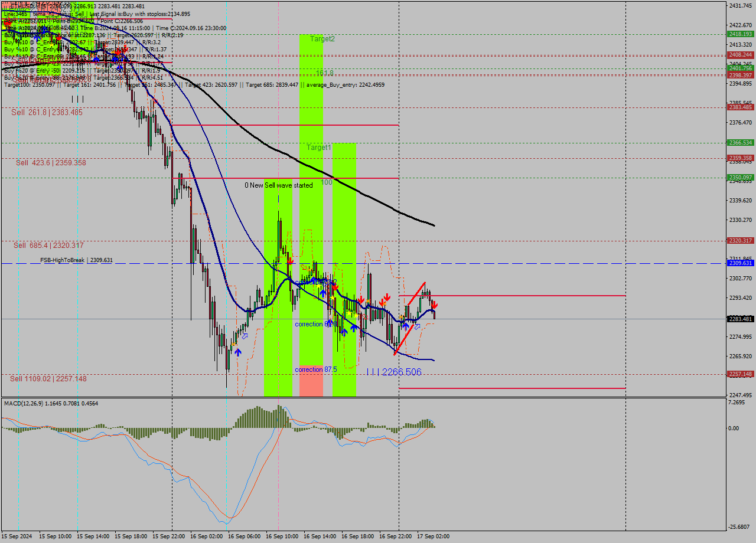
Task: Click the MACD(12,26,9) indicator title
Action: 51,403
